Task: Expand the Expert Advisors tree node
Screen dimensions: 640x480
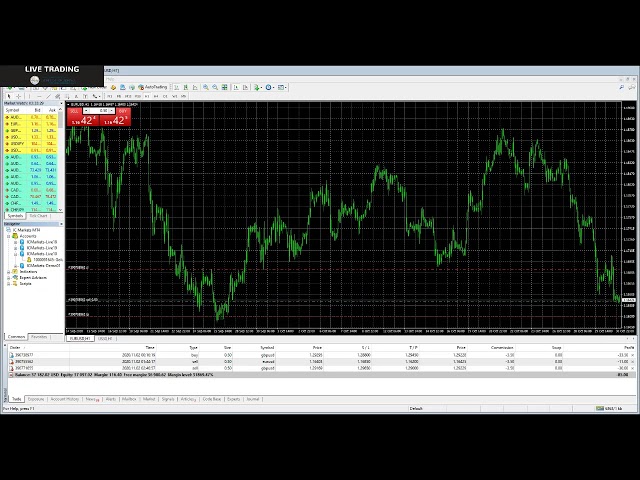Action: click(x=9, y=277)
